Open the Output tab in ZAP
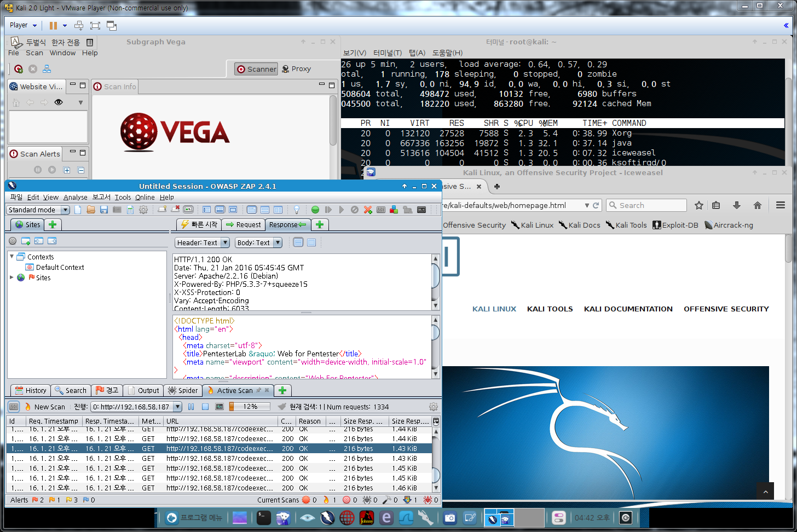This screenshot has width=797, height=532. click(143, 390)
